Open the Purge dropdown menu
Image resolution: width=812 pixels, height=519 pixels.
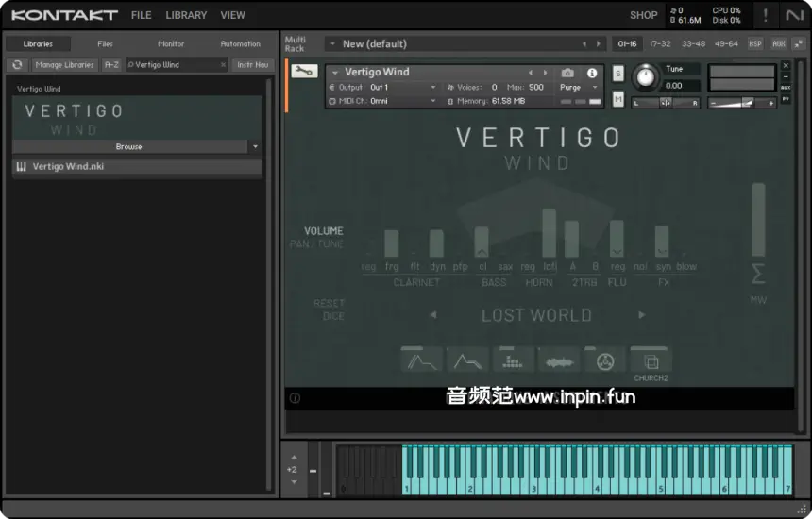pyautogui.click(x=578, y=87)
